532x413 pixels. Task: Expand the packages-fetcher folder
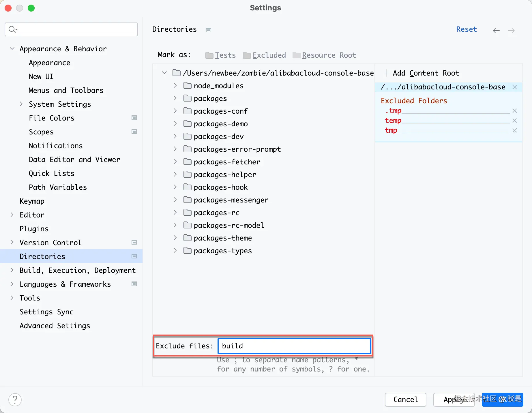175,162
